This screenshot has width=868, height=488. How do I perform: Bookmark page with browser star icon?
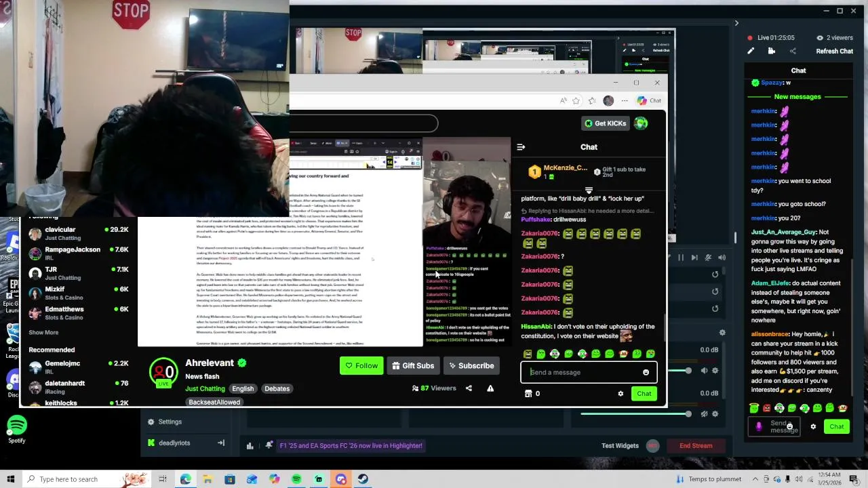pos(576,101)
